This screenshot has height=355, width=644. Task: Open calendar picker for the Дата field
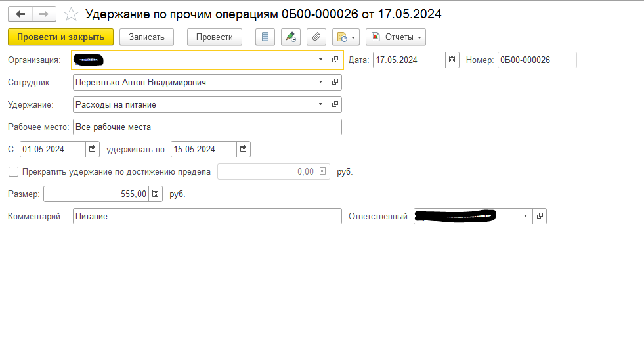[x=452, y=60]
